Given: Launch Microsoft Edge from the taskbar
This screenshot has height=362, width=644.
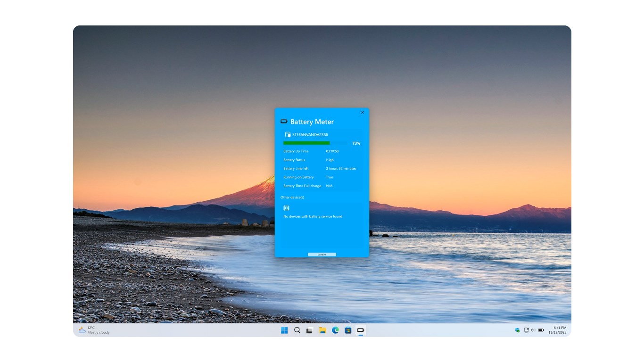Looking at the screenshot, I should pyautogui.click(x=335, y=330).
